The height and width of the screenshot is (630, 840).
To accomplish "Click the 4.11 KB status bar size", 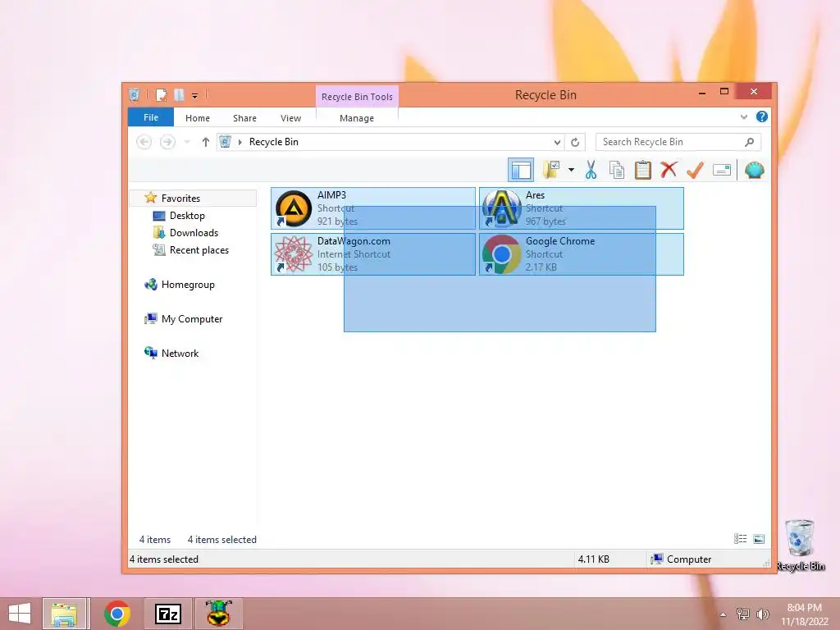I will [x=593, y=559].
